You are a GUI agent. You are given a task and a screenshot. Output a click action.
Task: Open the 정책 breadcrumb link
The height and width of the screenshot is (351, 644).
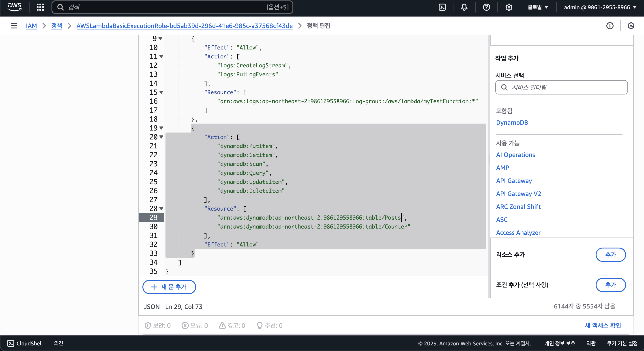(56, 26)
